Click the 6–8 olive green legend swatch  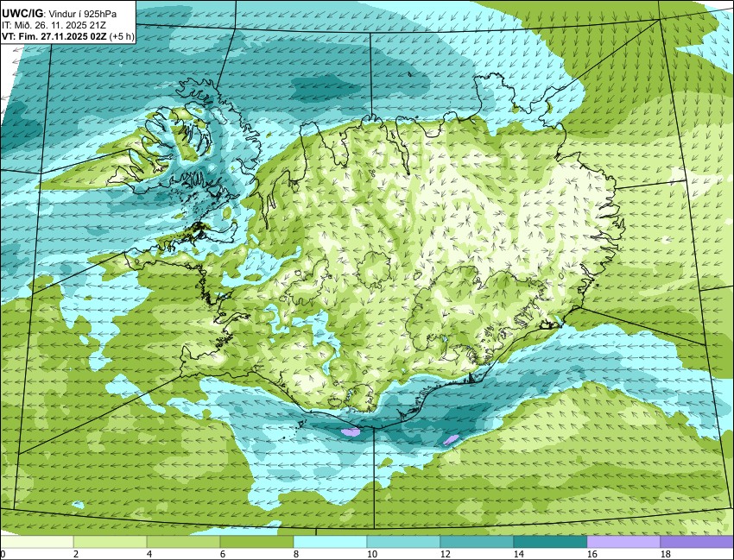point(256,542)
